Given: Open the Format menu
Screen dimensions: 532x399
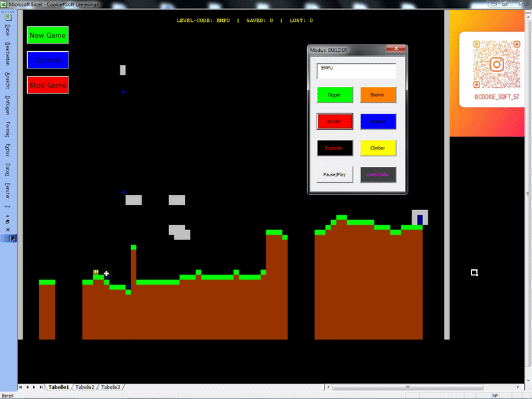Looking at the screenshot, I should point(7,129).
